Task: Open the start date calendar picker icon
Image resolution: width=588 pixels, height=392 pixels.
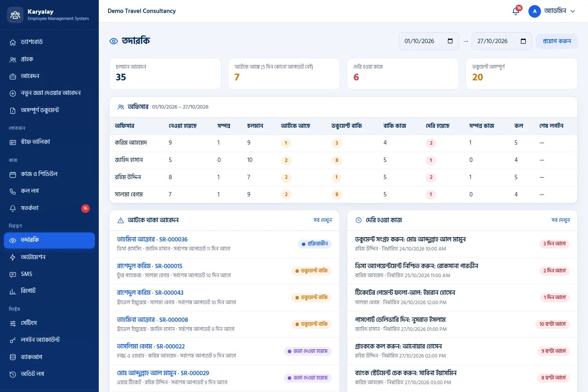Action: click(450, 41)
